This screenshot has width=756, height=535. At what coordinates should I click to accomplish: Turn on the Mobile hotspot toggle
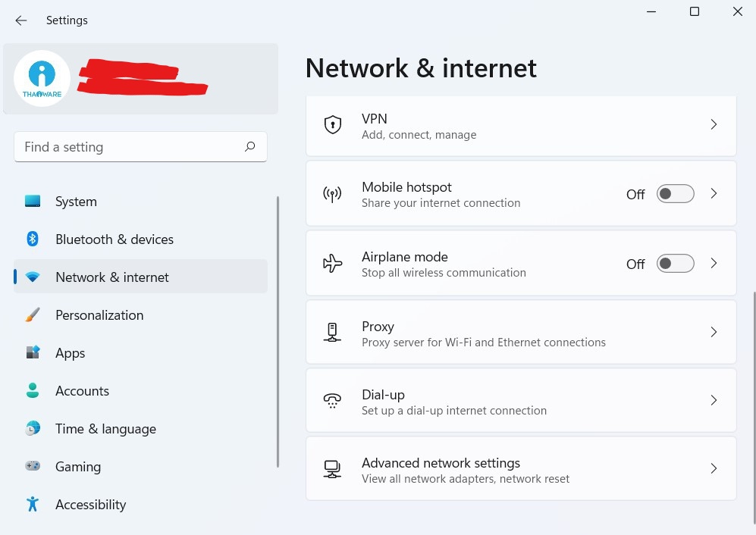675,194
